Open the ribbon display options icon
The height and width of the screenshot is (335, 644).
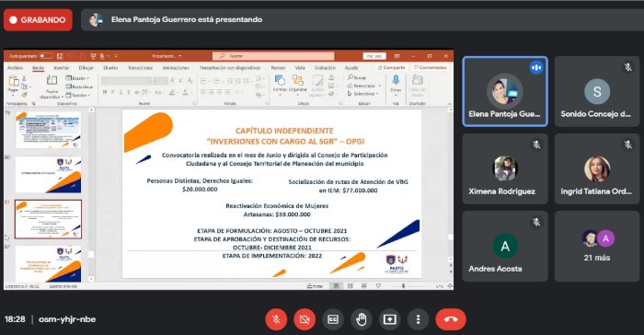click(397, 56)
